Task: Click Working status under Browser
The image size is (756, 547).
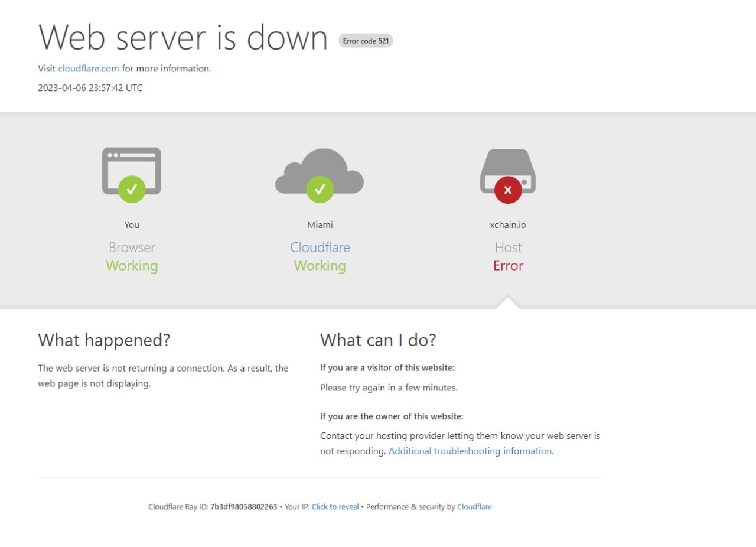Action: pos(132,266)
